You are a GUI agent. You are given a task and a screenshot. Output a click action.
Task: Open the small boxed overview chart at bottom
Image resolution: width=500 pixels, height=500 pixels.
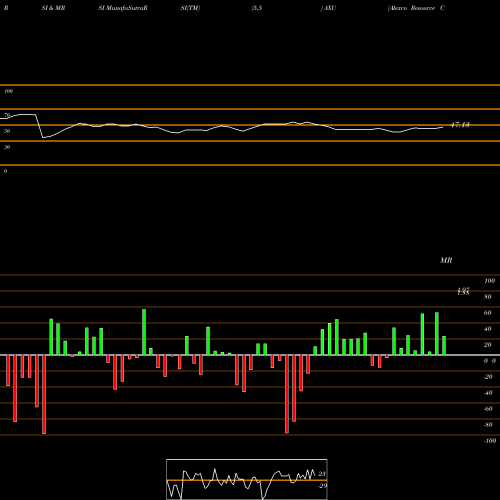[x=247, y=479]
